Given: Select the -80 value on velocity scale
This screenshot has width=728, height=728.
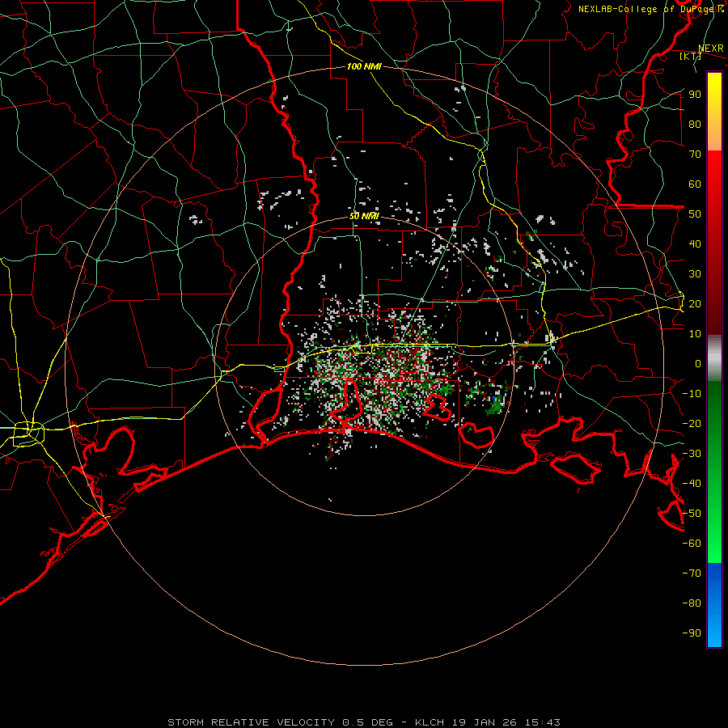Looking at the screenshot, I should coord(692,603).
